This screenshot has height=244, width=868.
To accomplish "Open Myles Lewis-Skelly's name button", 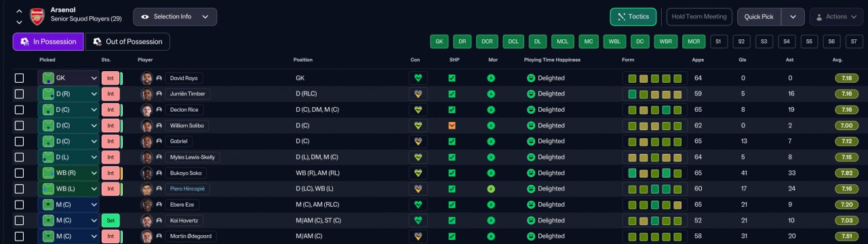I will coord(192,157).
